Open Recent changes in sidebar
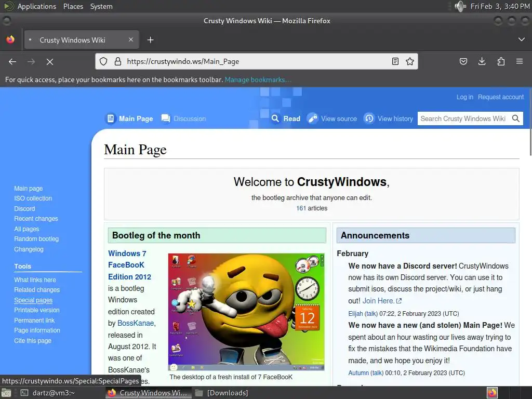532x399 pixels. [x=36, y=219]
